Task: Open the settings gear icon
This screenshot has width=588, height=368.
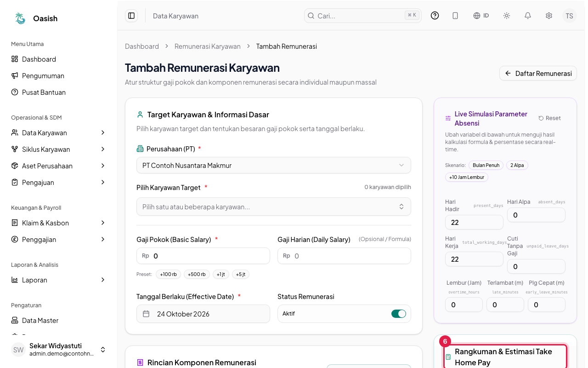Action: click(x=549, y=16)
